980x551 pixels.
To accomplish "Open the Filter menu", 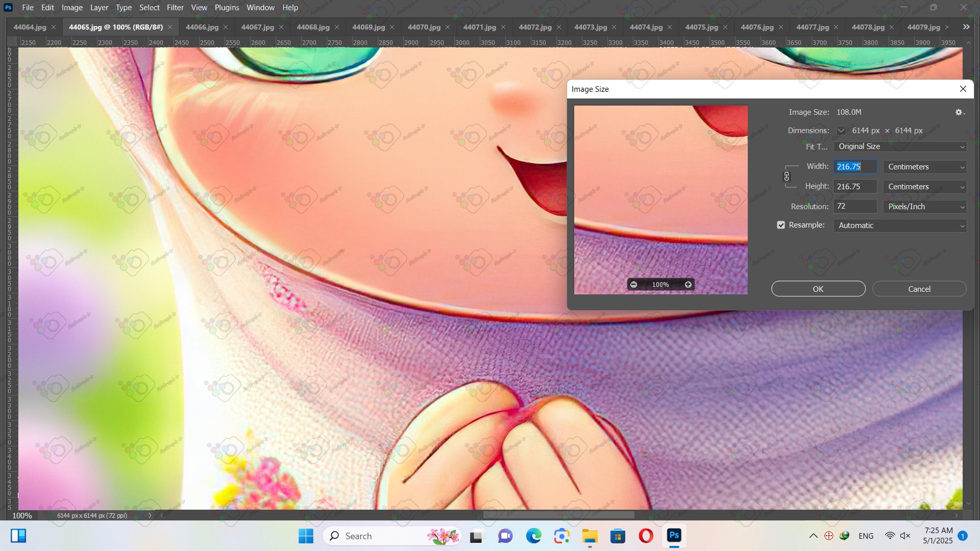I will [175, 8].
